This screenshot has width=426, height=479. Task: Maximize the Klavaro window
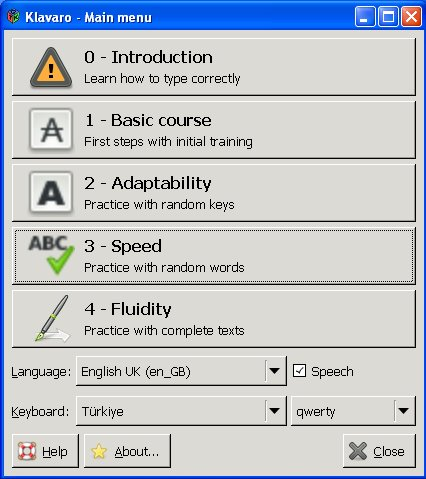(388, 16)
